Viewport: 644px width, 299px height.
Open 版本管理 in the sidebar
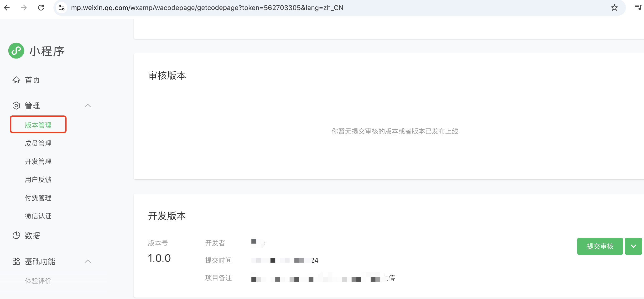coord(38,125)
